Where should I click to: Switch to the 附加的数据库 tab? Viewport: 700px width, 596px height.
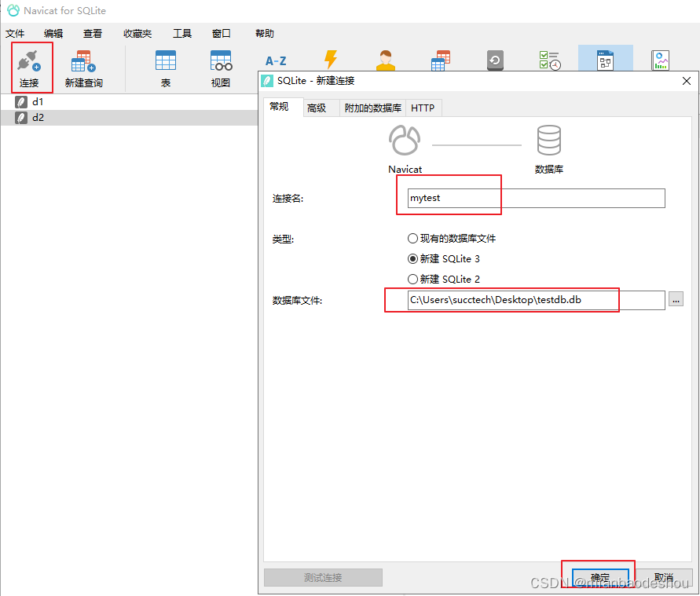coord(372,108)
